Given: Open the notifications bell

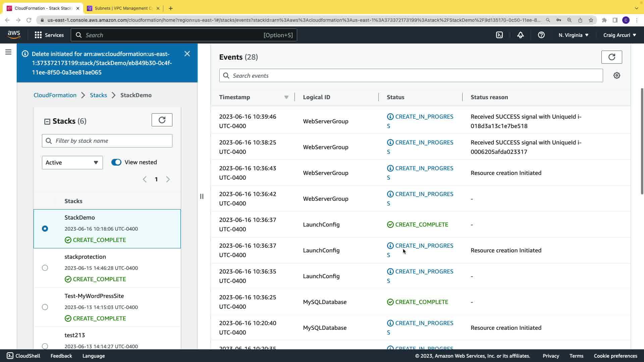Looking at the screenshot, I should tap(520, 35).
